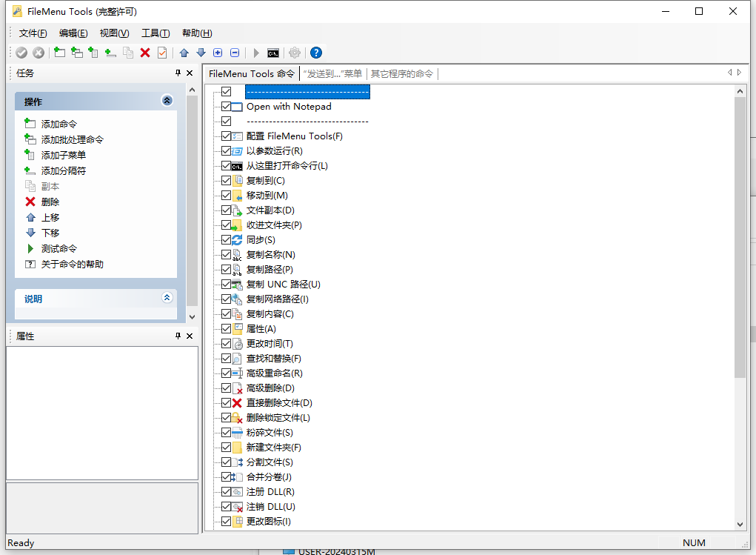Uncheck the 注册 DLL(R) checkbox
The image size is (756, 555).
click(x=226, y=492)
